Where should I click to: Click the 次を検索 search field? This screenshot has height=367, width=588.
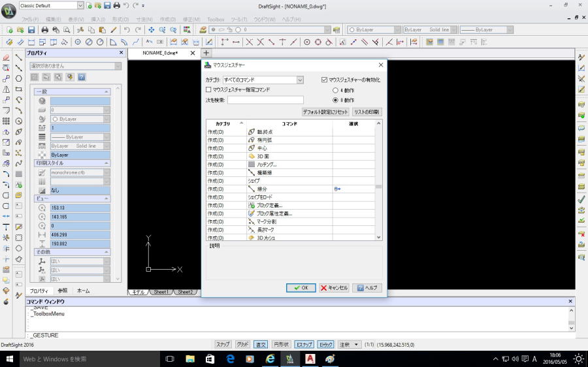pyautogui.click(x=265, y=100)
